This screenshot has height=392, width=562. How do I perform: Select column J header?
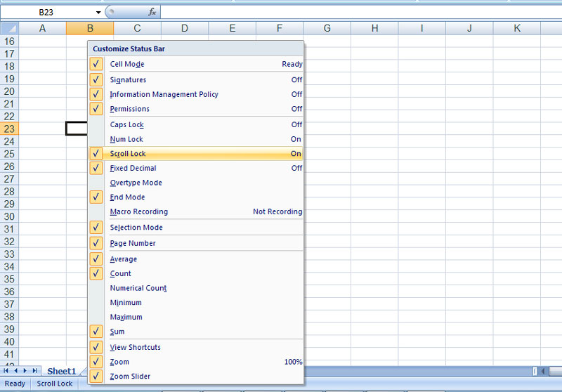[469, 28]
